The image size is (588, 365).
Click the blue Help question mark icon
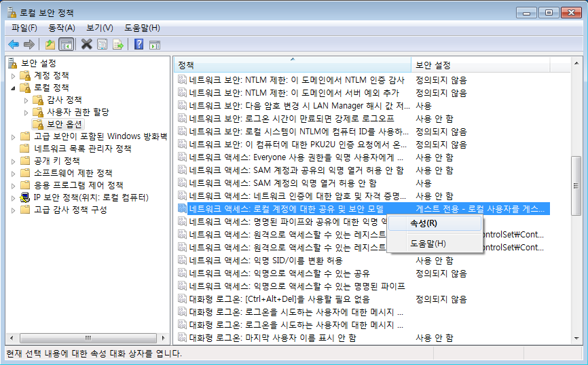click(139, 44)
